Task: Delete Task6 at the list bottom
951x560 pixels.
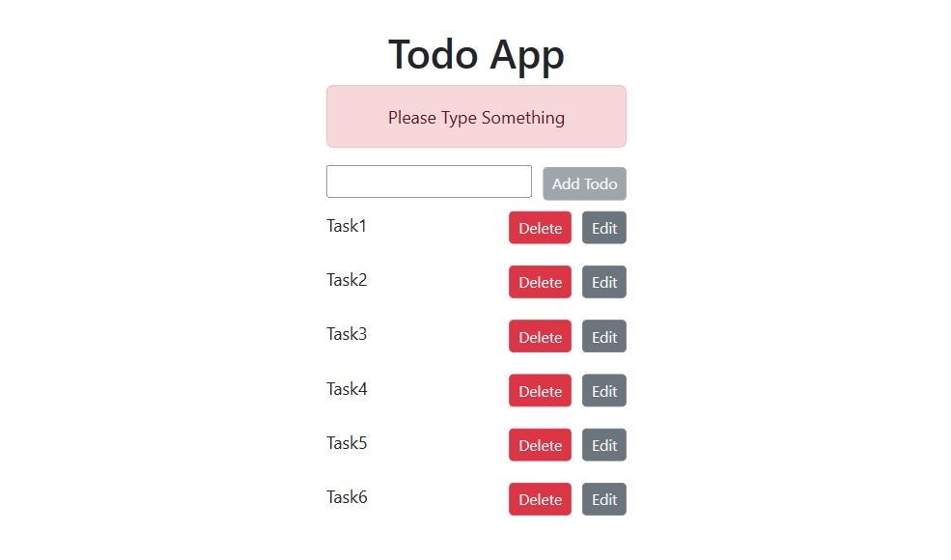Action: coord(540,499)
